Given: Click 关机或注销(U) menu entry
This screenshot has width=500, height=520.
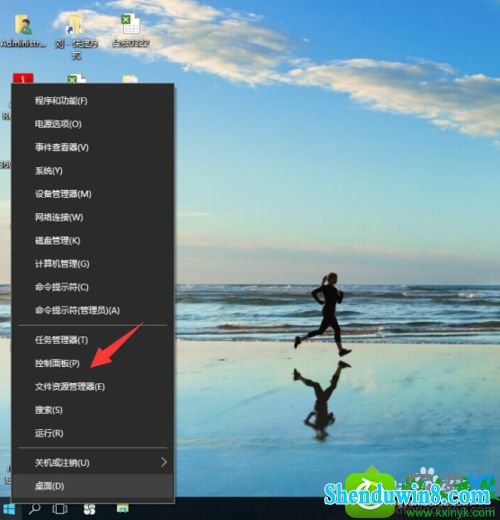Looking at the screenshot, I should point(93,463).
